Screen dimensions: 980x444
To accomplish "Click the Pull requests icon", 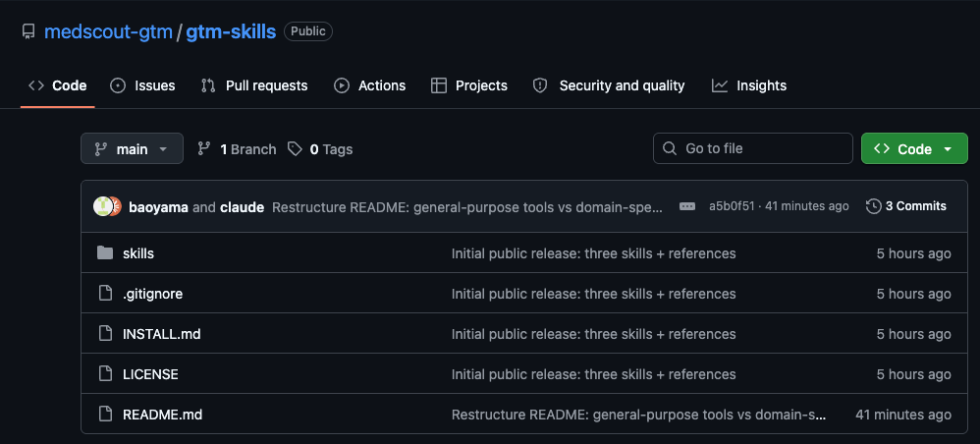I will pyautogui.click(x=208, y=85).
